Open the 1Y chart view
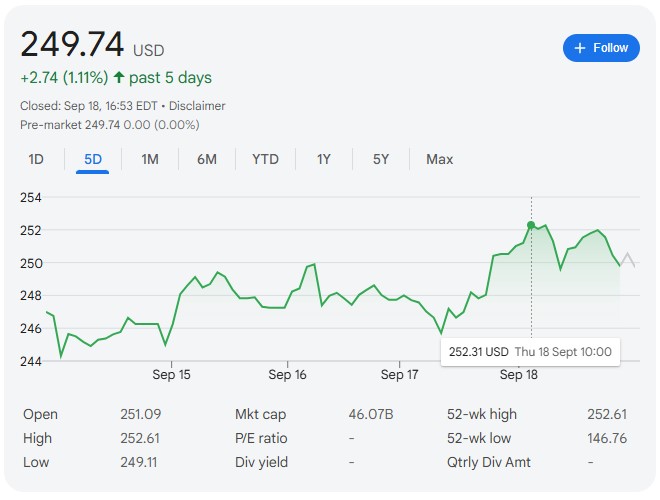 323,159
